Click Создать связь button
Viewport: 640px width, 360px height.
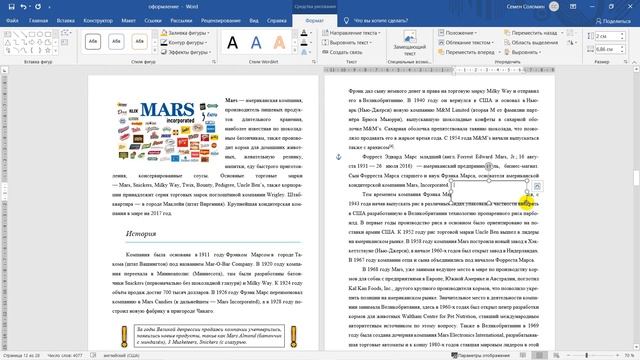point(342,52)
